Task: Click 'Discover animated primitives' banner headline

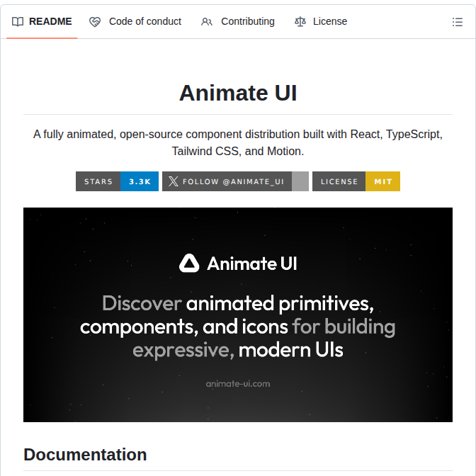Action: pyautogui.click(x=238, y=327)
